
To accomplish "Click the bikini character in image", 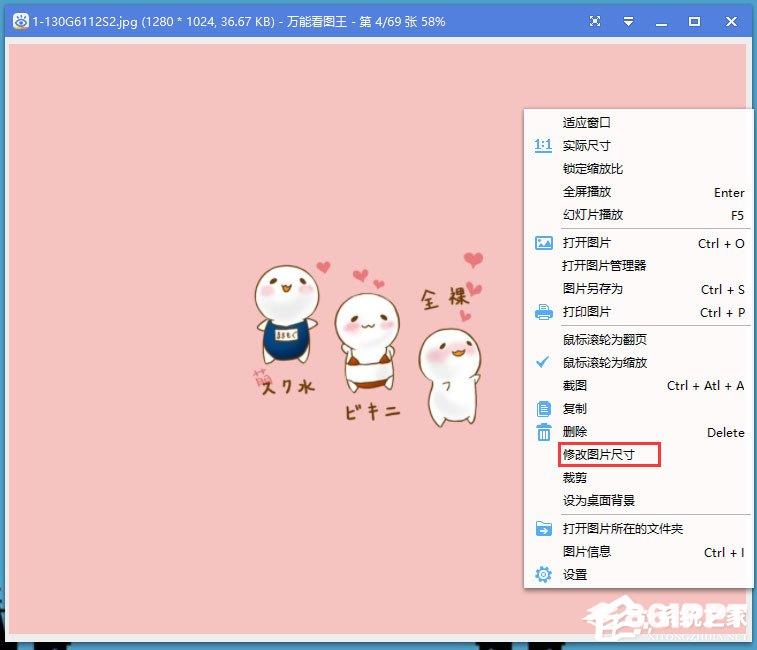I will (x=367, y=343).
